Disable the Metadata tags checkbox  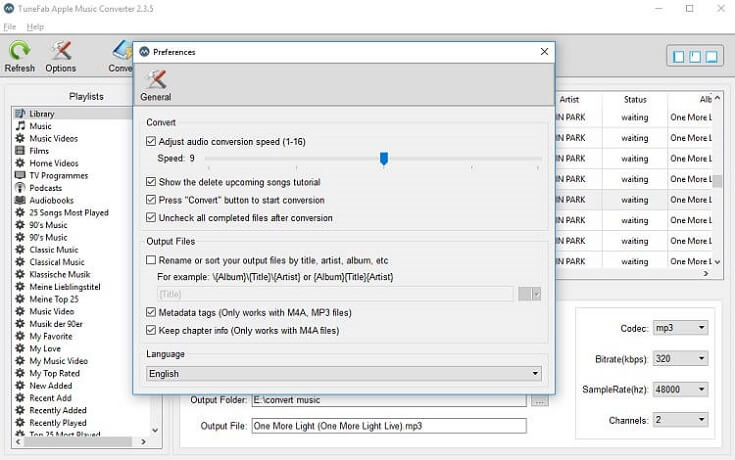[151, 313]
